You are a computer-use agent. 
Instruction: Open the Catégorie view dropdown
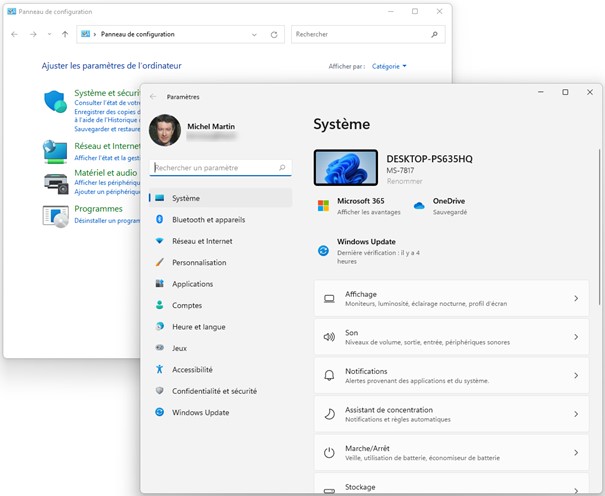coord(389,66)
